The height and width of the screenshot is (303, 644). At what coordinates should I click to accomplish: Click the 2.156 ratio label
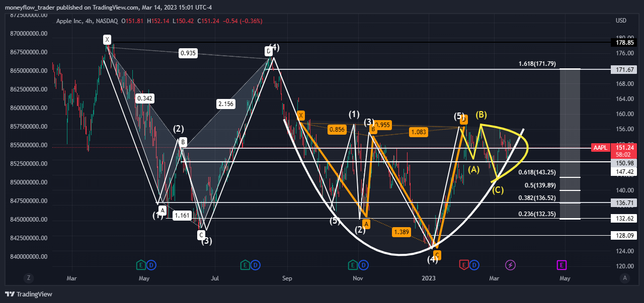225,104
